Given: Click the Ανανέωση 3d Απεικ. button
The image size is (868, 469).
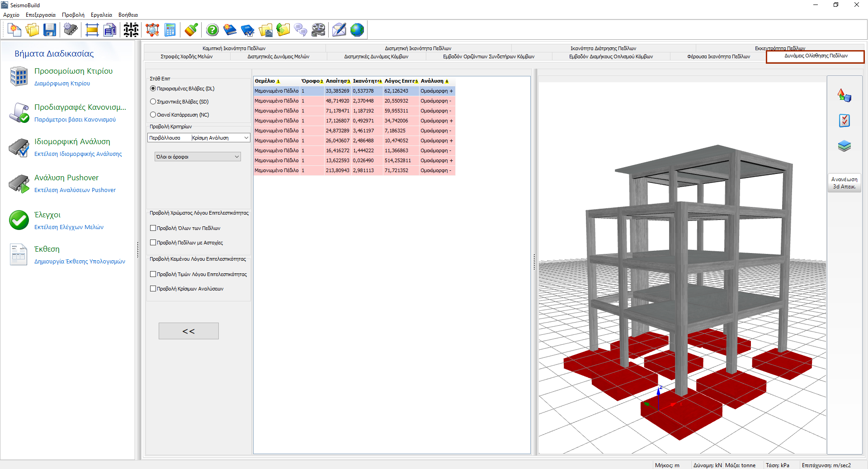Looking at the screenshot, I should pos(844,183).
